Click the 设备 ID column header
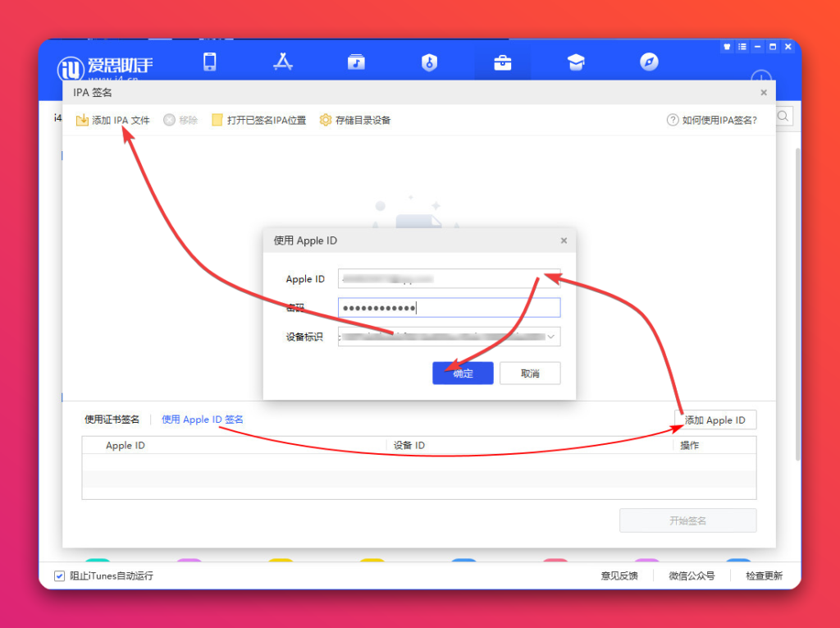Image resolution: width=840 pixels, height=628 pixels. [x=409, y=445]
